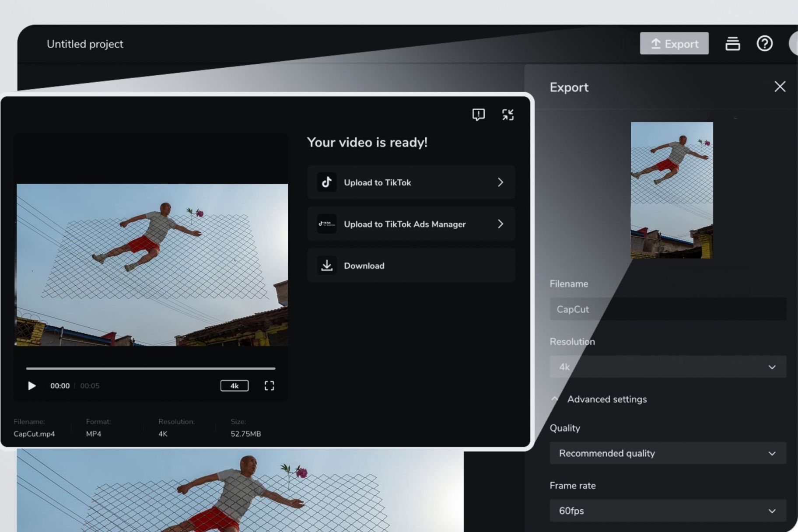Click the video progress bar
Viewport: 798px width, 532px height.
click(x=150, y=368)
